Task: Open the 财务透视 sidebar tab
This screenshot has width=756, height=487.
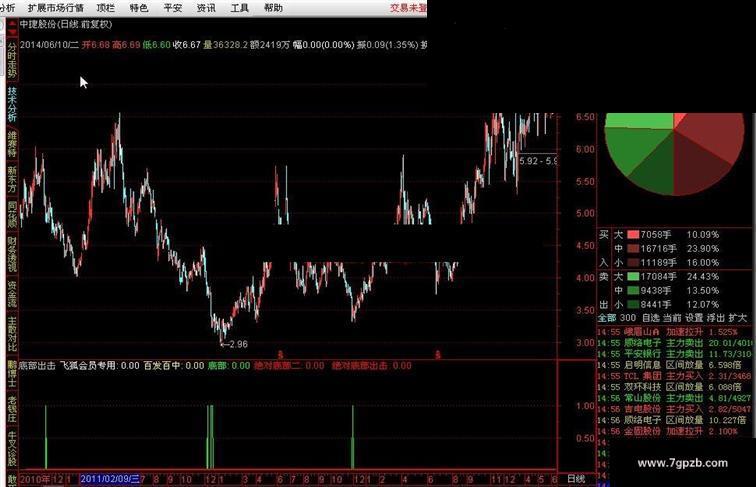Action: click(12, 254)
